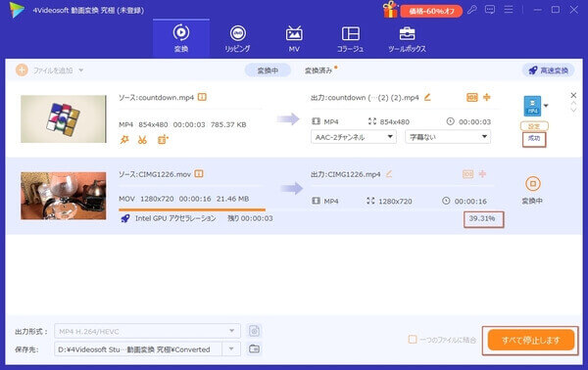Click the 854x480 output resolution for countdown

point(395,121)
